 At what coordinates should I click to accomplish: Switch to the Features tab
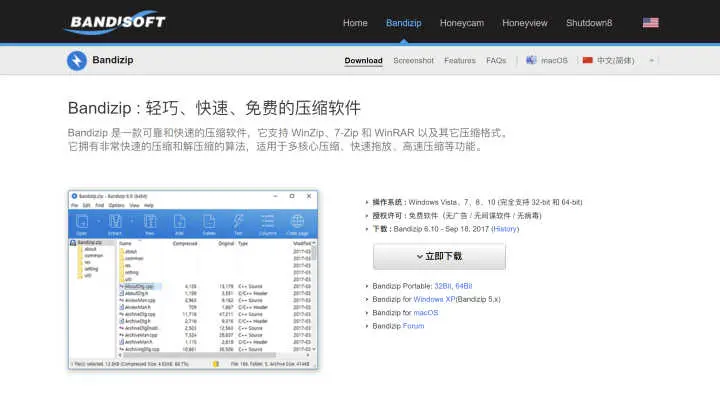[460, 61]
